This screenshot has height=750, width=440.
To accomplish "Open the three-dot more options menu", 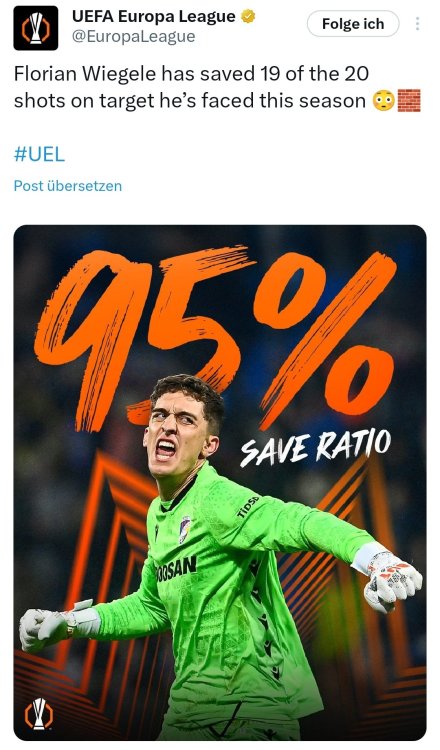I will (418, 23).
